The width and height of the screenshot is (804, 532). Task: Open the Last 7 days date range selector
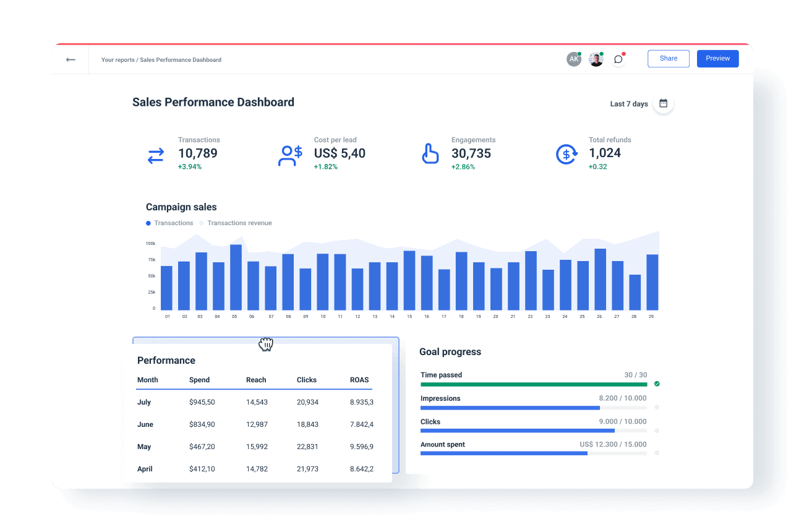[x=628, y=103]
